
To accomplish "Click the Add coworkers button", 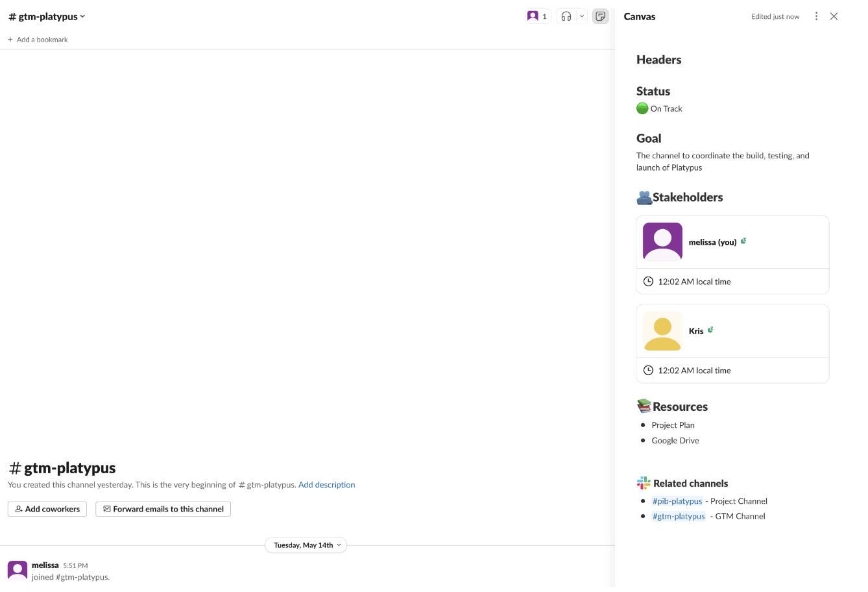I will click(47, 509).
